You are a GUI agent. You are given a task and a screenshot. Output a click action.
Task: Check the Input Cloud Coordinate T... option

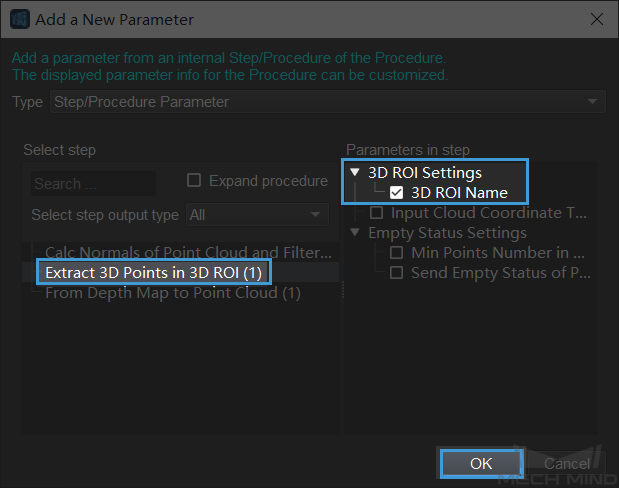376,213
